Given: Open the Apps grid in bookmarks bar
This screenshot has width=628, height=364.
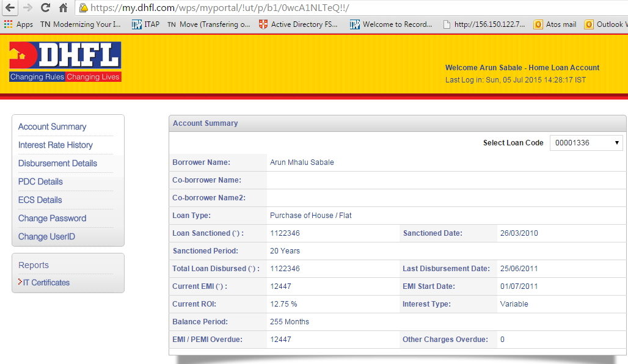Looking at the screenshot, I should pyautogui.click(x=18, y=24).
